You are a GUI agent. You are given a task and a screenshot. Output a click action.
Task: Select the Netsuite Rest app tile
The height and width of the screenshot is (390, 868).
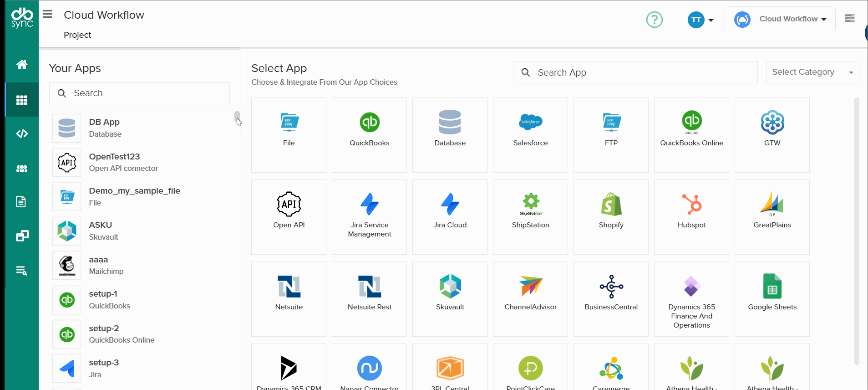click(x=369, y=299)
